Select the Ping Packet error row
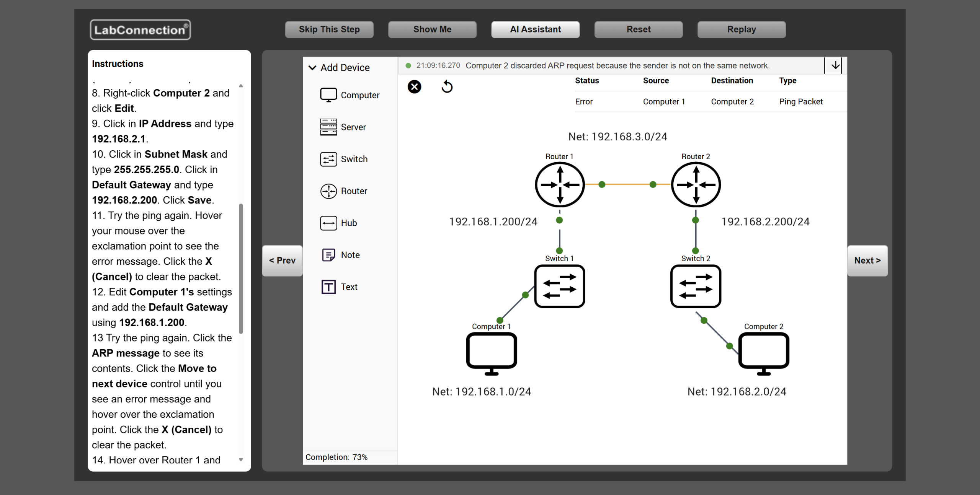Image resolution: width=980 pixels, height=495 pixels. (699, 102)
